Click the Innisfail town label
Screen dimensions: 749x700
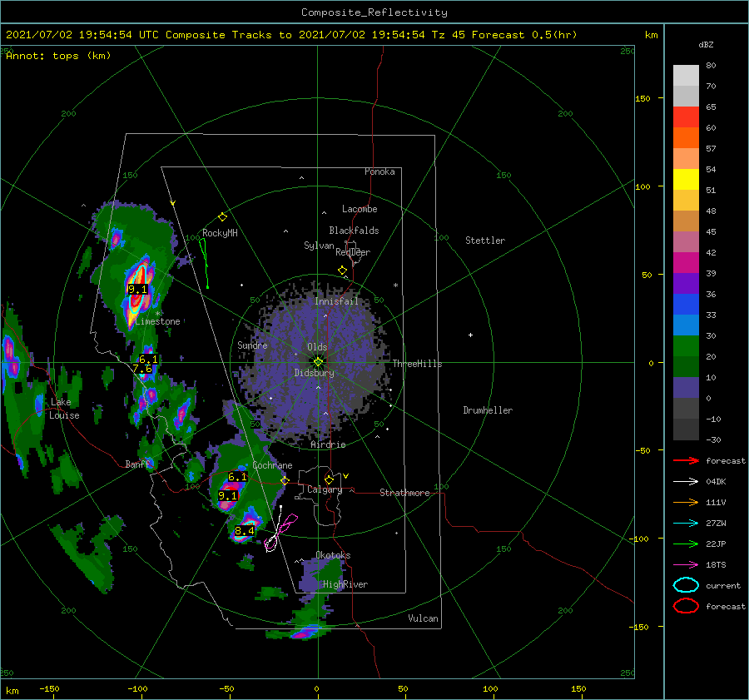tap(336, 301)
